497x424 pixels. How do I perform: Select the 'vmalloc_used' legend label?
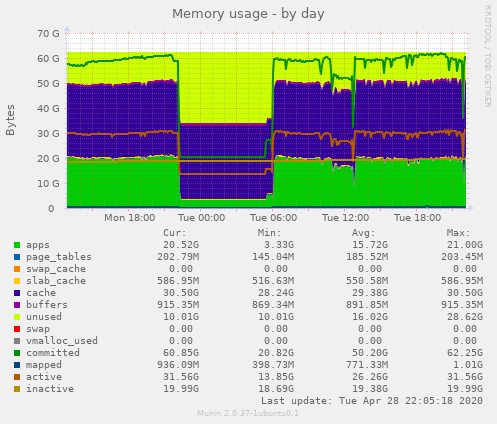(62, 341)
